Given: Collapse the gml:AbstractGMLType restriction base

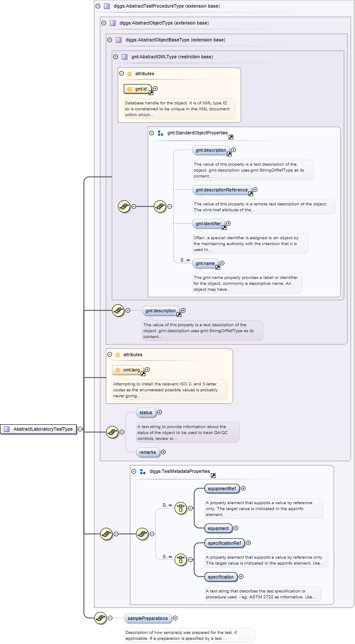Looking at the screenshot, I should tap(116, 57).
